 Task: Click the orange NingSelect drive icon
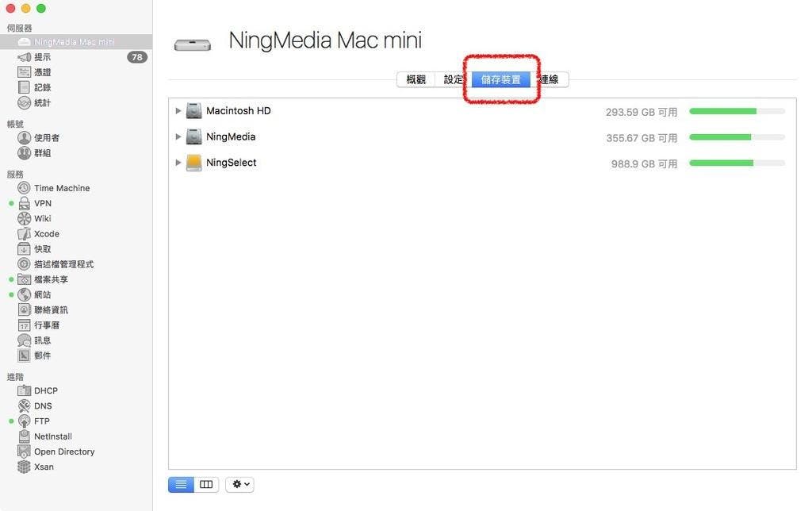pos(193,163)
